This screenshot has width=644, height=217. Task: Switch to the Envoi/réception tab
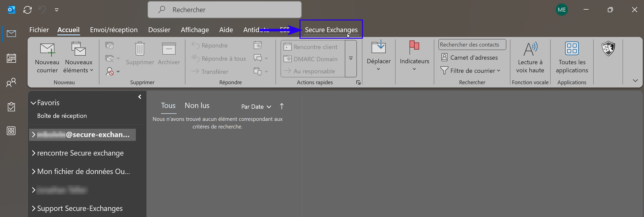[x=114, y=30]
